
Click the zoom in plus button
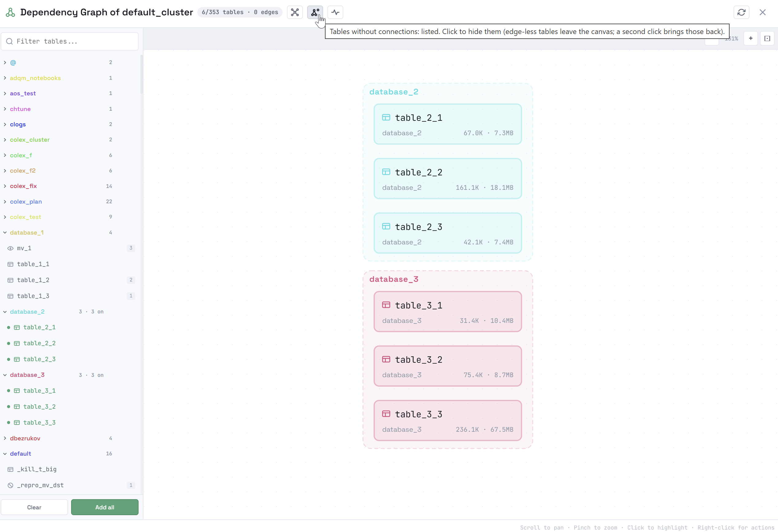[750, 39]
